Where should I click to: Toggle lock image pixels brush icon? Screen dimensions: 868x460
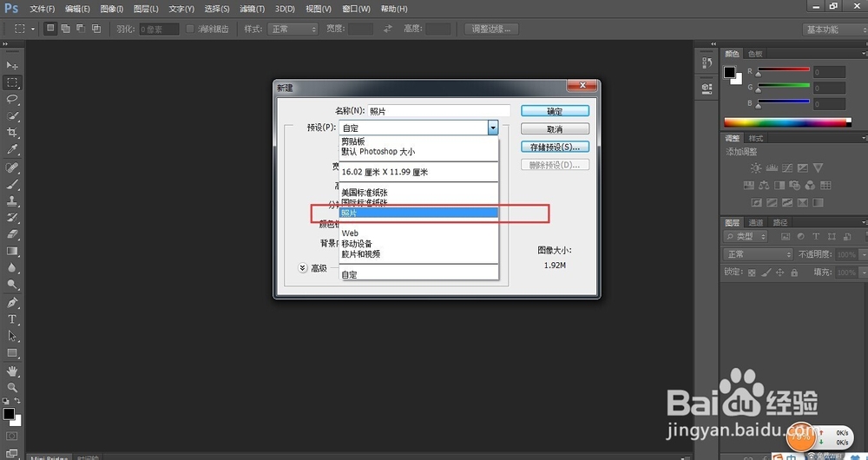(x=766, y=273)
